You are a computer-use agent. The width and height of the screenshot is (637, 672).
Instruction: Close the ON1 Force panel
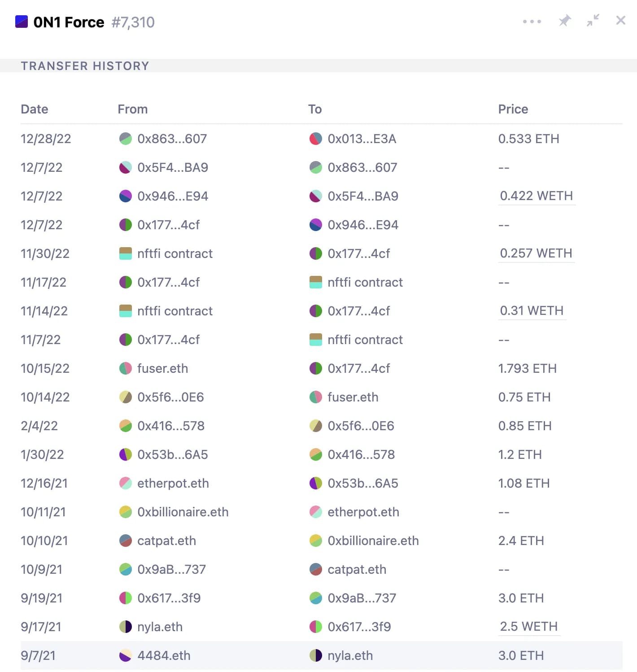(x=621, y=21)
